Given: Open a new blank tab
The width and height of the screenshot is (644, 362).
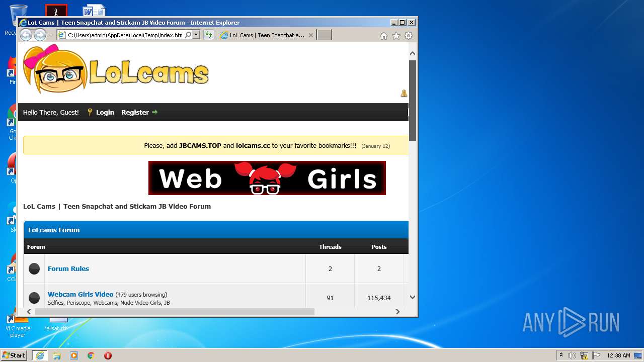Looking at the screenshot, I should pos(324,35).
